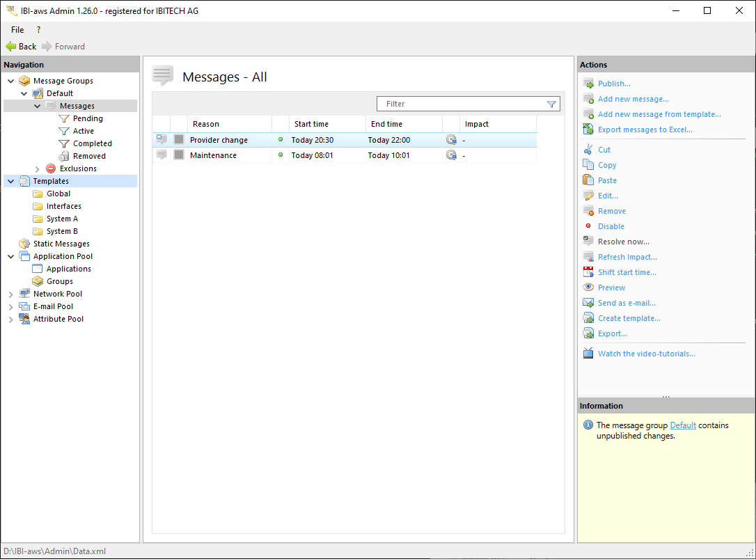Click the Send as e-mail icon
This screenshot has width=756, height=559.
[x=588, y=303]
